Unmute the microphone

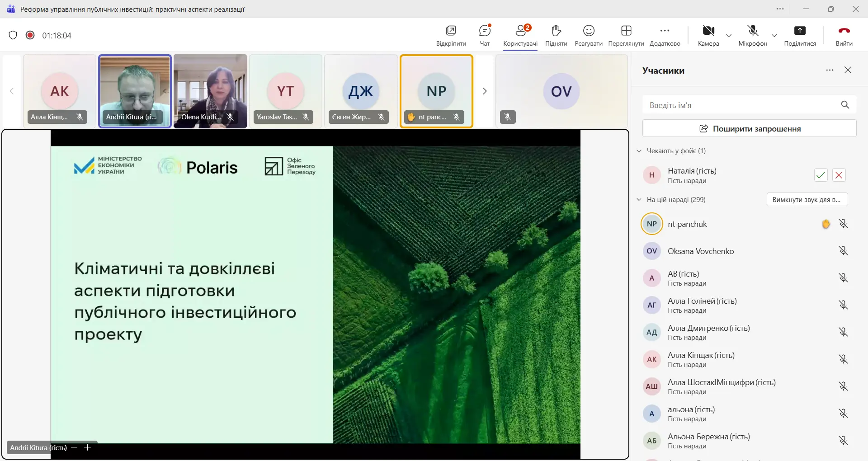click(x=752, y=35)
